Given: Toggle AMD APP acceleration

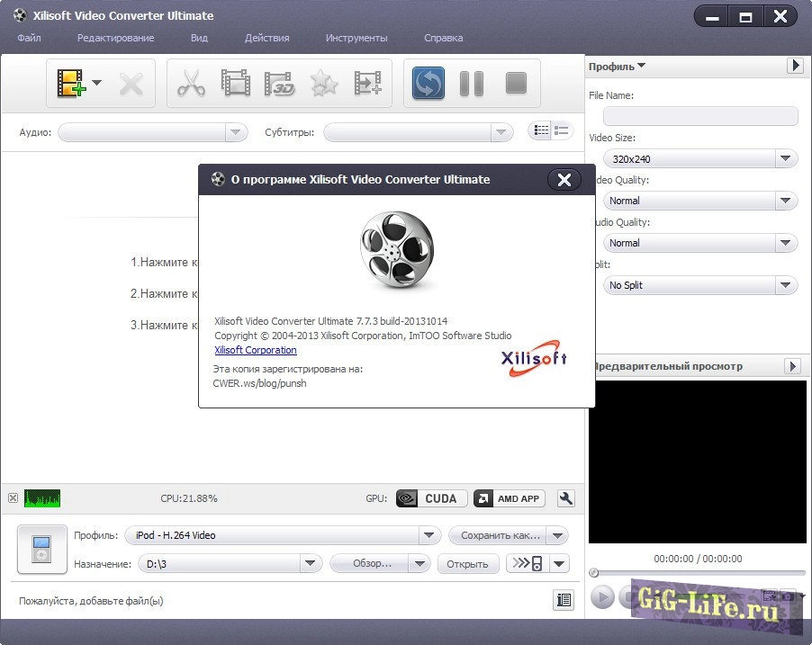Looking at the screenshot, I should click(x=510, y=498).
